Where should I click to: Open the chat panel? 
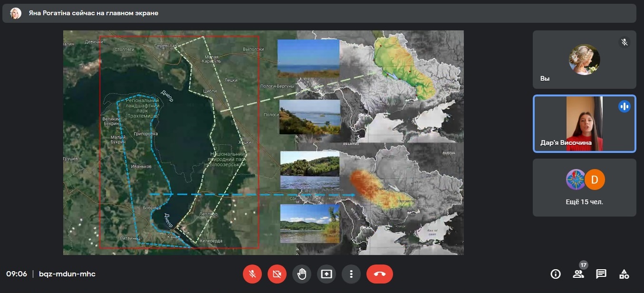(601, 274)
